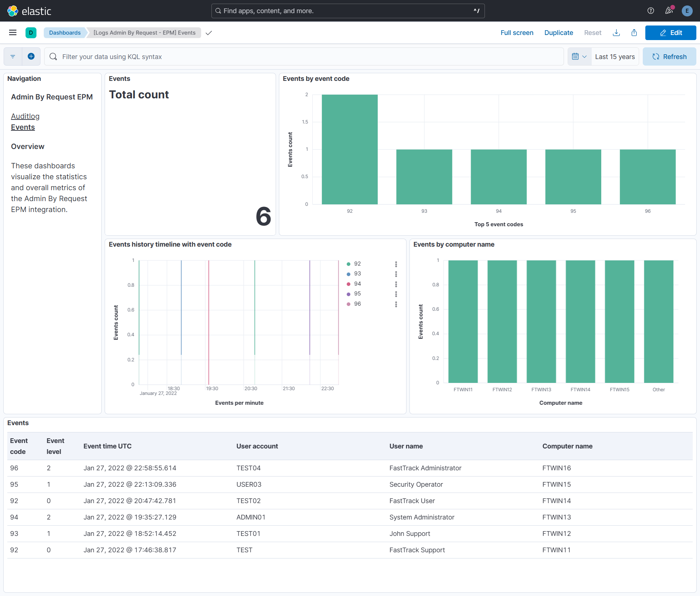Click the green D space avatar
The image size is (700, 596).
tap(31, 33)
